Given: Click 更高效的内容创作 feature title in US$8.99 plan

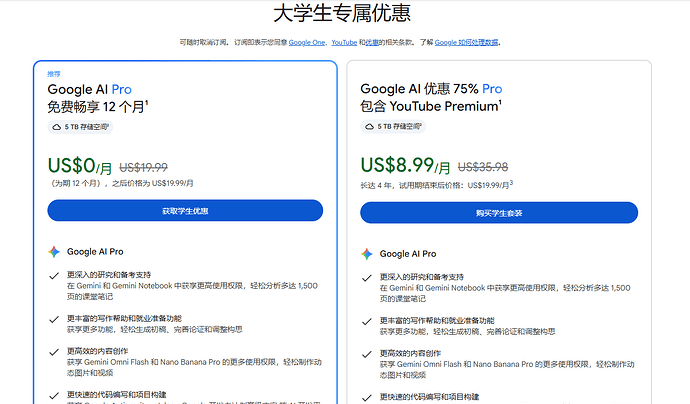Looking at the screenshot, I should click(410, 353).
